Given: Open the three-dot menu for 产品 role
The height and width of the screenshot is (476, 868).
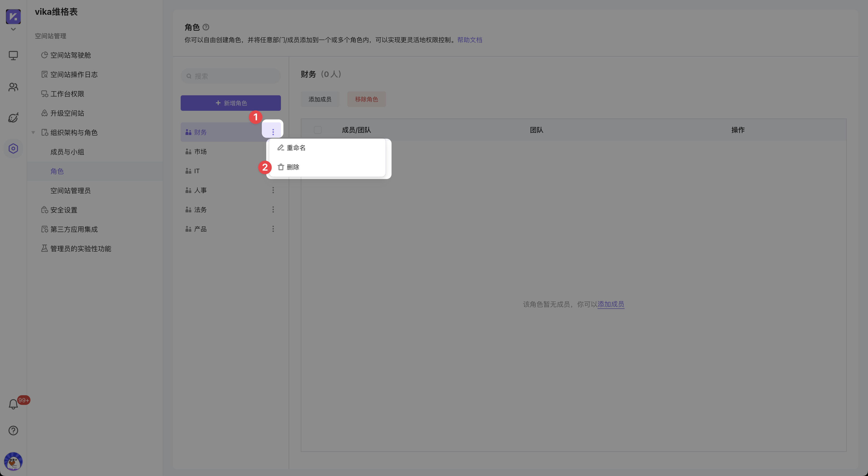Looking at the screenshot, I should [273, 229].
